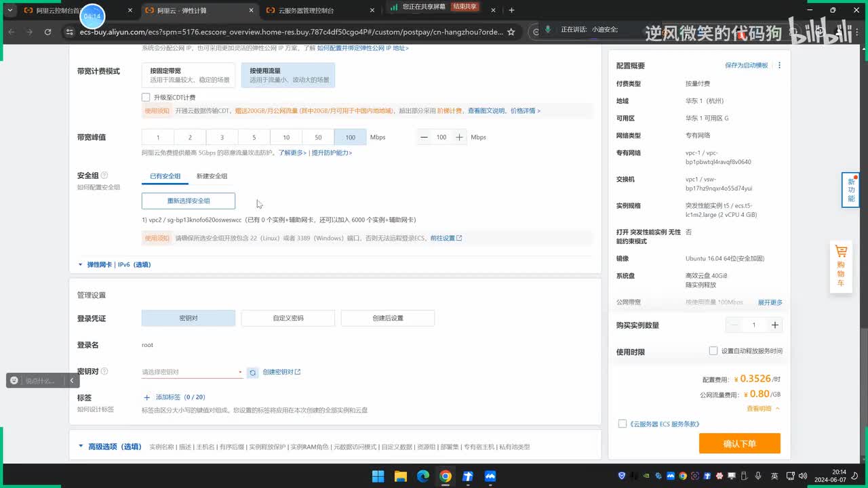Click the microphone icon in the sharing bar

[548, 30]
